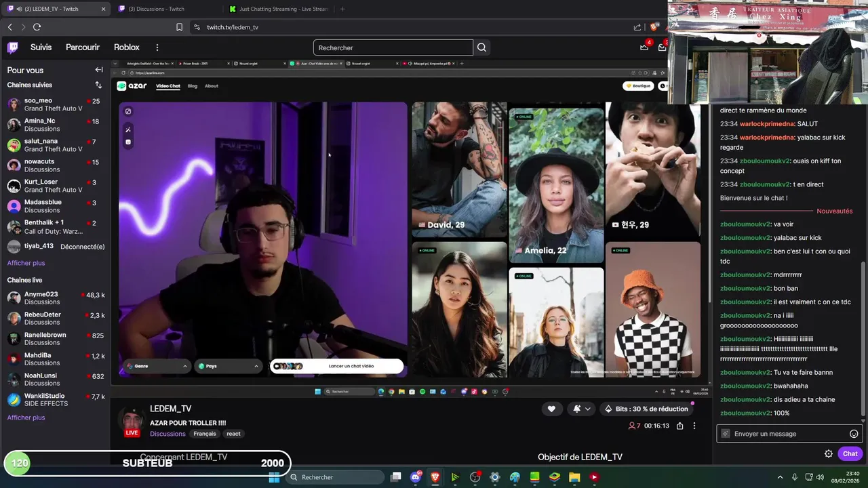Open Anyme023 live channel

click(56, 298)
